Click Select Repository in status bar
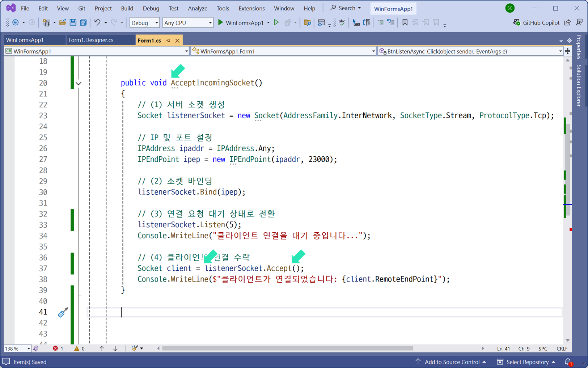Image resolution: width=588 pixels, height=368 pixels. pos(526,362)
